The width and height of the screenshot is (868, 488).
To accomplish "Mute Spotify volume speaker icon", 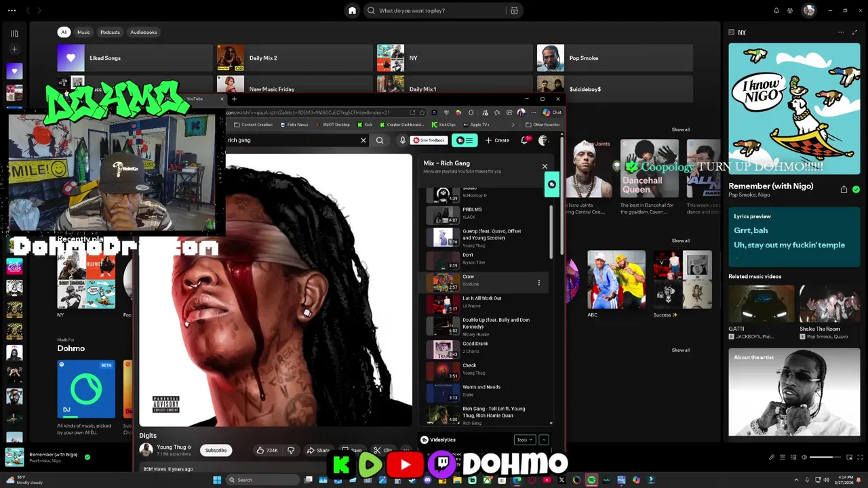I will click(804, 457).
